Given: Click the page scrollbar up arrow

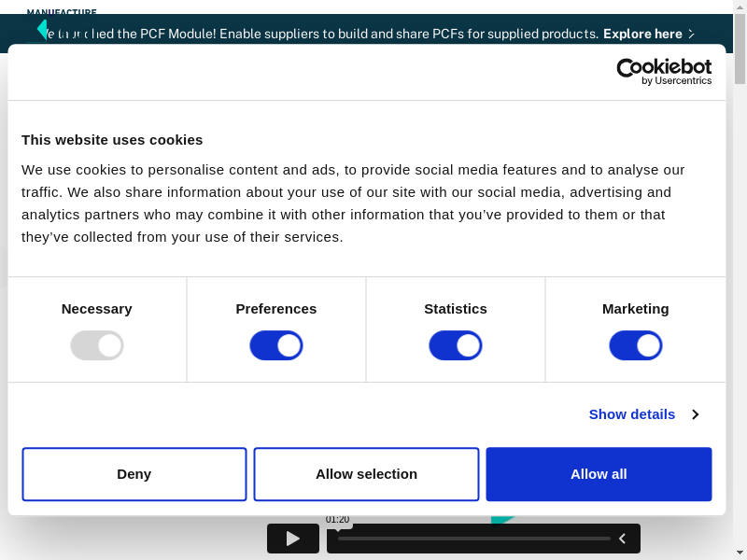Looking at the screenshot, I should pos(740,7).
